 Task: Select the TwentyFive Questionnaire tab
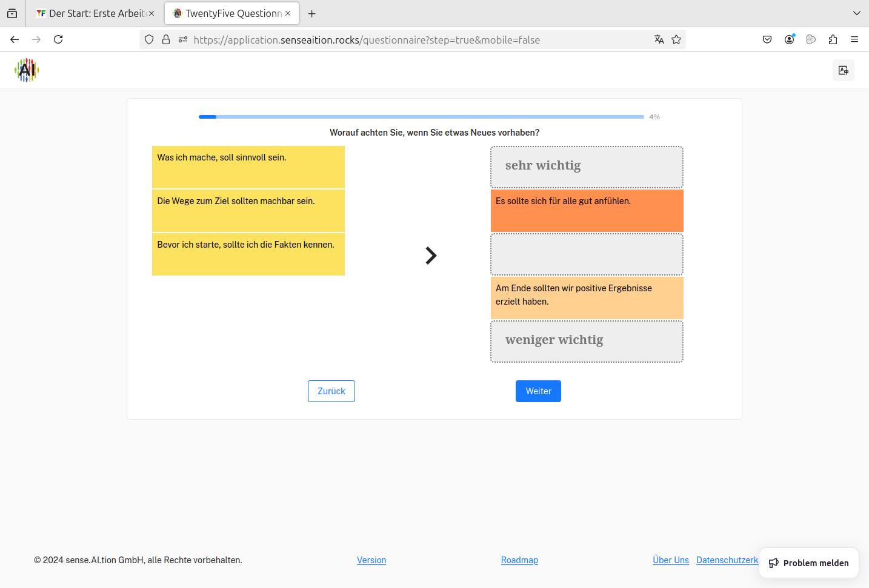click(x=232, y=13)
